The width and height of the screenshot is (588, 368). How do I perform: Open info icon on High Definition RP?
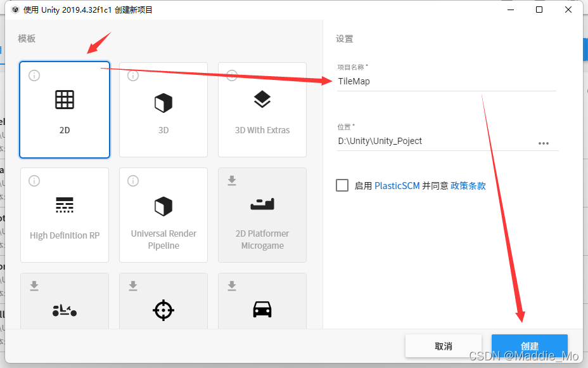coord(34,181)
